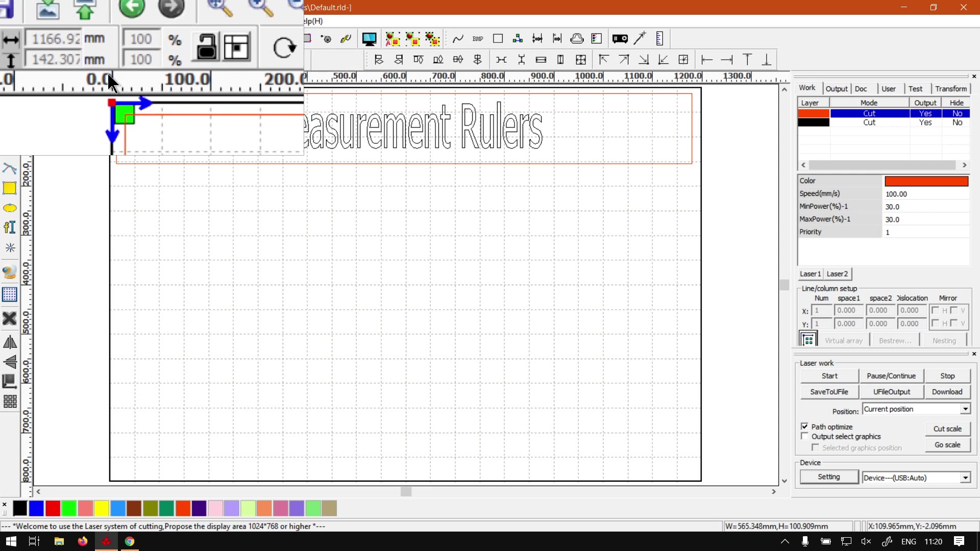Open the Position dropdown showing Current position
This screenshot has width=980, height=551.
tap(965, 409)
